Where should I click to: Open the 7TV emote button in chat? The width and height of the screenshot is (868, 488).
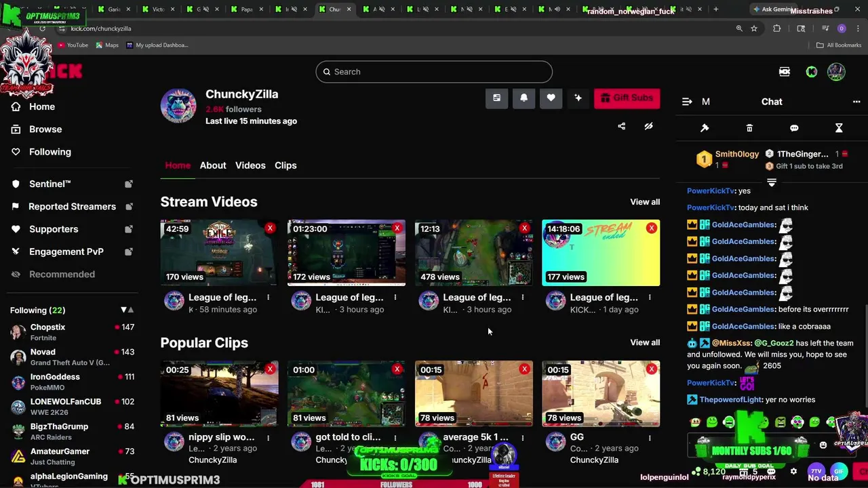[x=816, y=471]
